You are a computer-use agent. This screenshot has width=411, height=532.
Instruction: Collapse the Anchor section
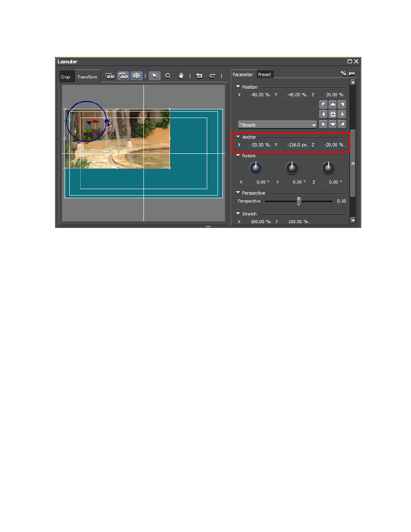tap(238, 137)
